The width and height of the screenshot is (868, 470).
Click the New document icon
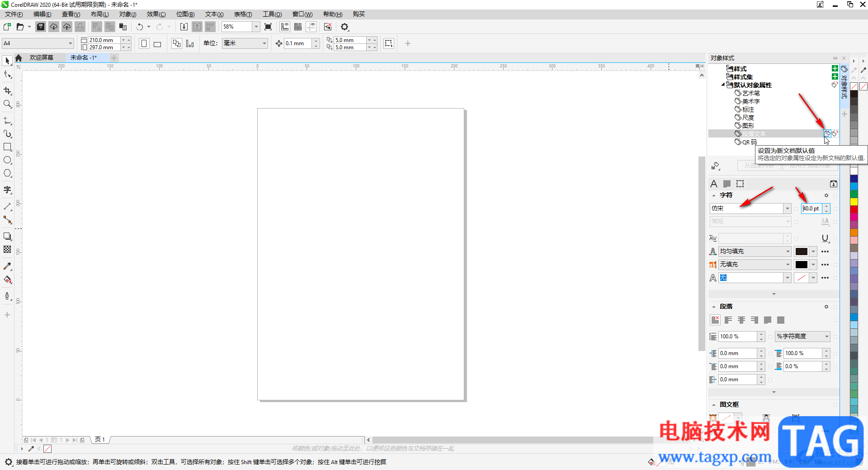pyautogui.click(x=7, y=27)
